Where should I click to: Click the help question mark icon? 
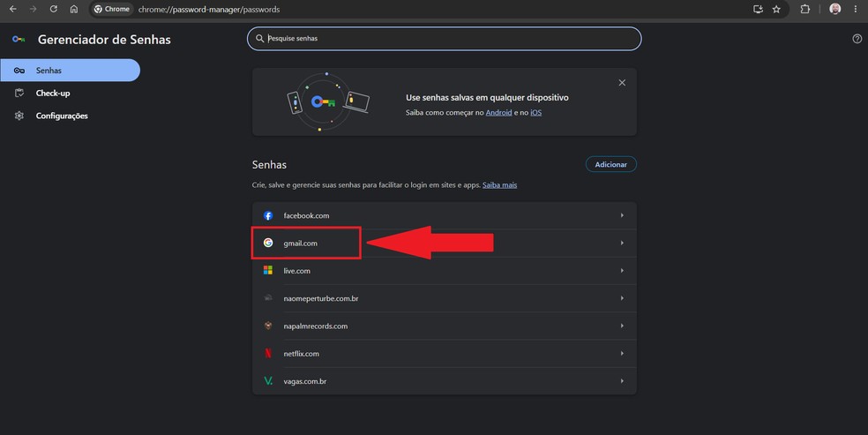(857, 39)
